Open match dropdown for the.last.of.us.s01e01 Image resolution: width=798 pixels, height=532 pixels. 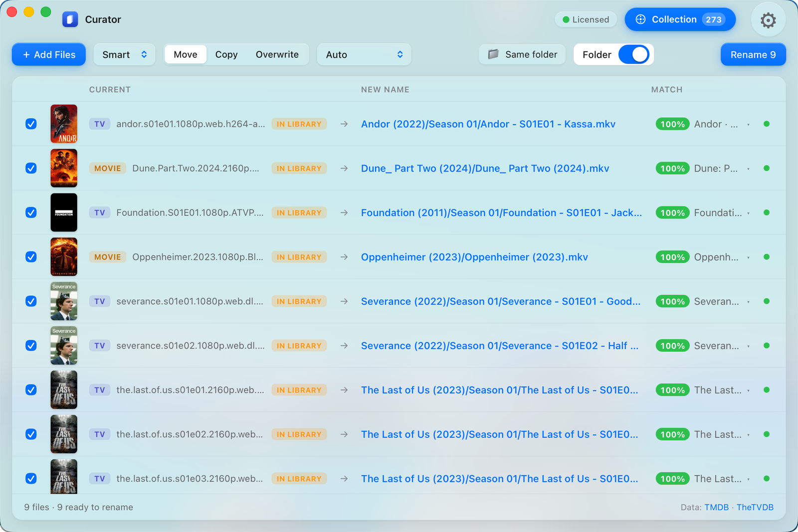tap(748, 391)
